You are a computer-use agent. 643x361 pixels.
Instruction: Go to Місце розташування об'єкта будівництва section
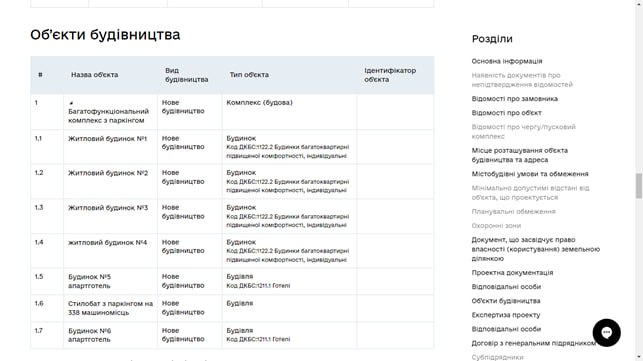pyautogui.click(x=520, y=155)
